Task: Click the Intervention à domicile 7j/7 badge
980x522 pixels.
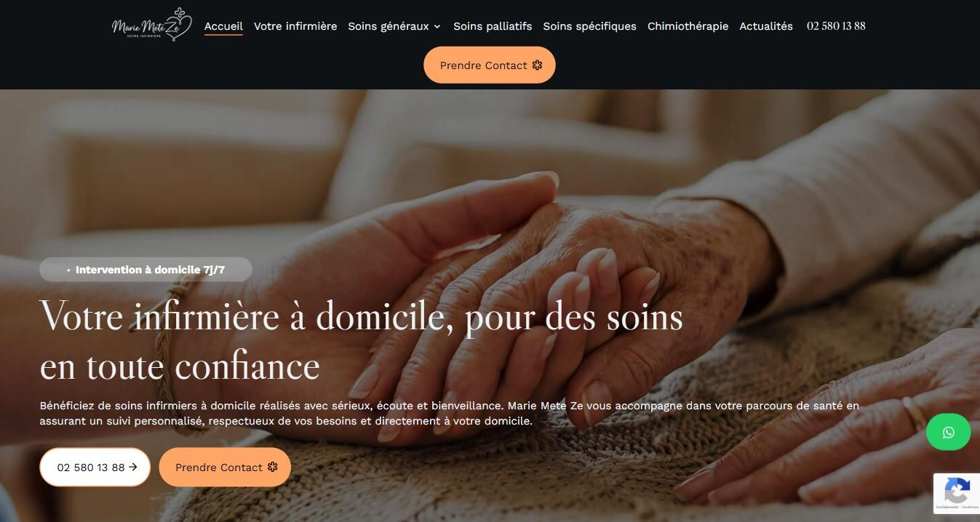Action: pyautogui.click(x=146, y=270)
